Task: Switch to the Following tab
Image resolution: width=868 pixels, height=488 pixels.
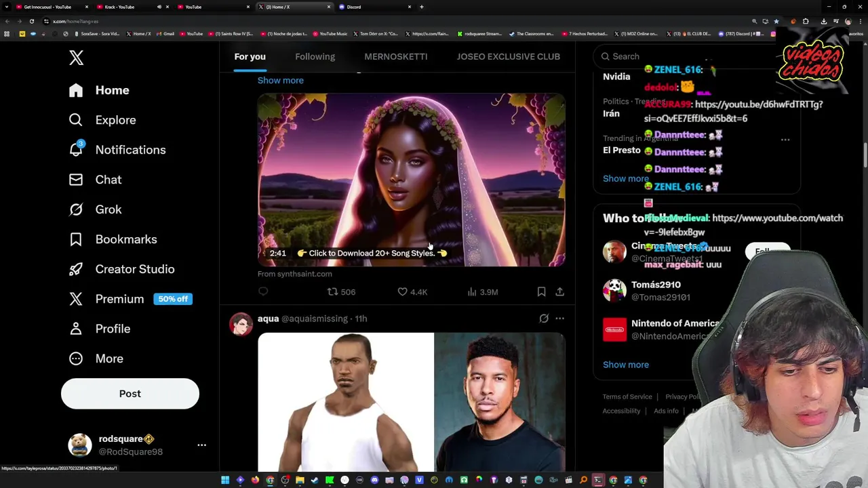Action: point(315,56)
